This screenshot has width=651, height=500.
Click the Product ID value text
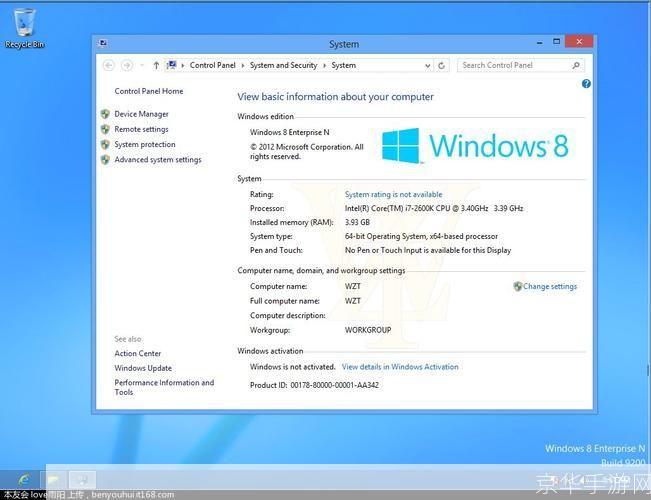click(x=334, y=385)
